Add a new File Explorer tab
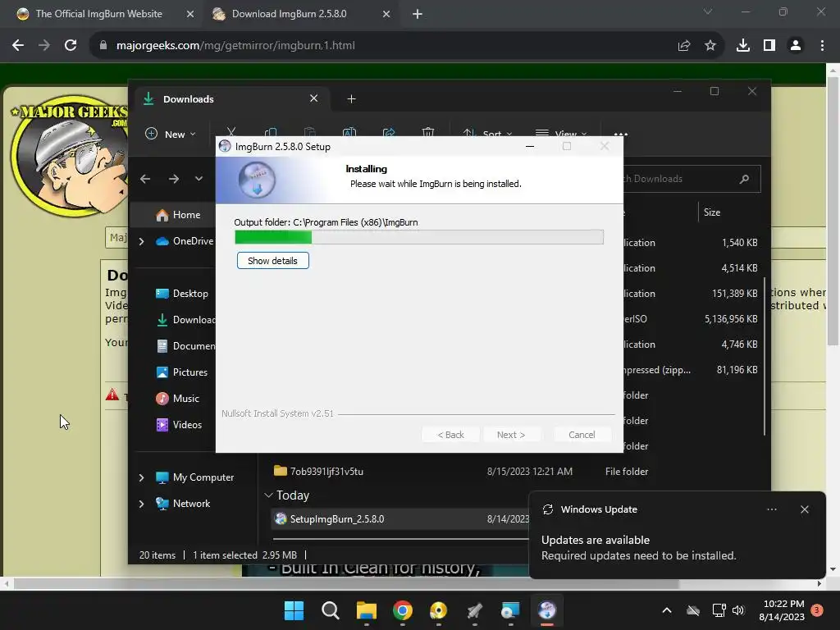 [351, 99]
